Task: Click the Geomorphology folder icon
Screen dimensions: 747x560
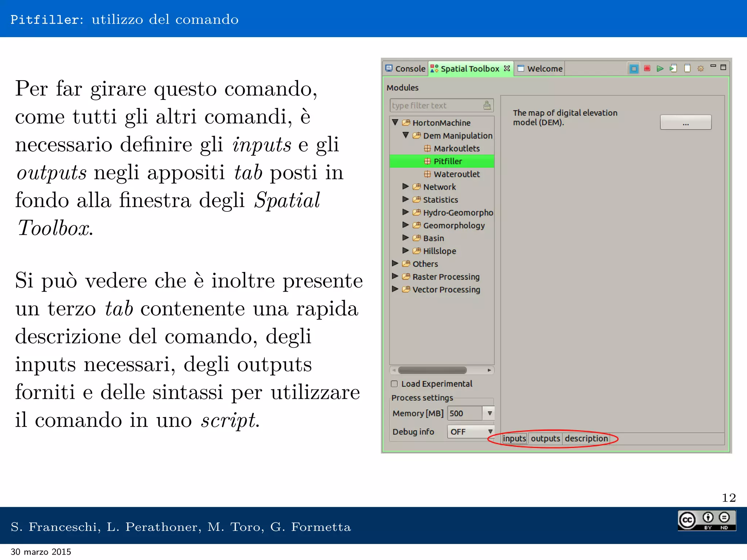Action: (x=417, y=225)
